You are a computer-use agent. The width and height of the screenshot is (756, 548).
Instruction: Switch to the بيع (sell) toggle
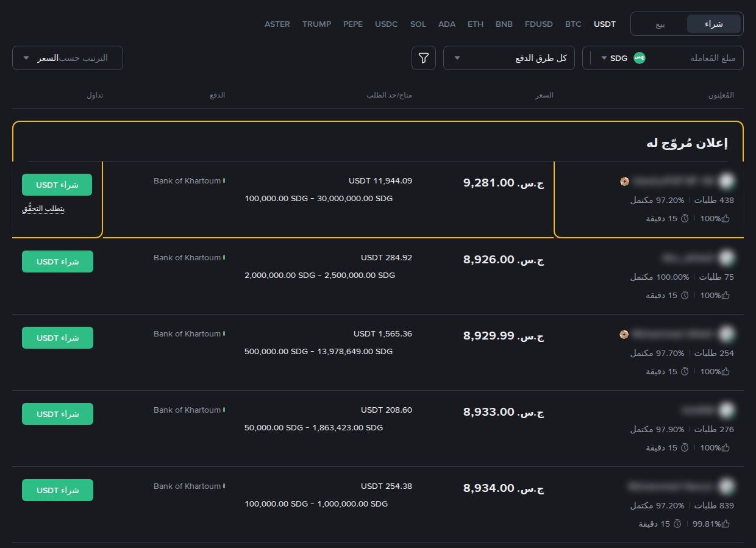(x=660, y=24)
